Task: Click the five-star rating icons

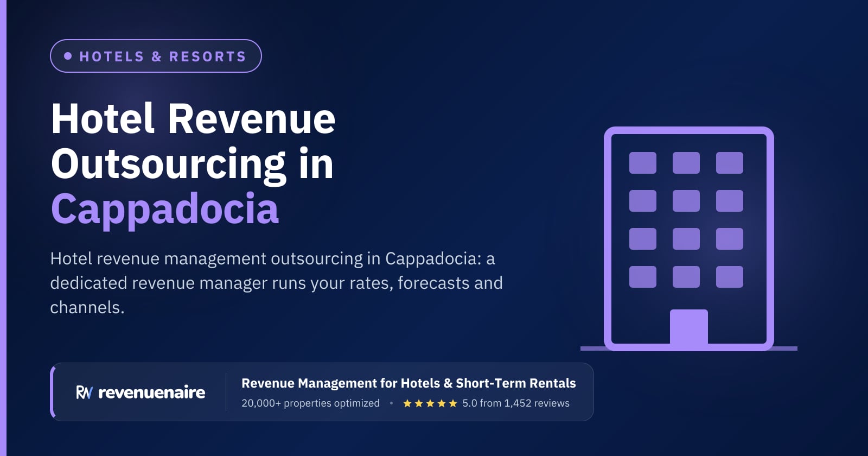Action: [x=430, y=403]
